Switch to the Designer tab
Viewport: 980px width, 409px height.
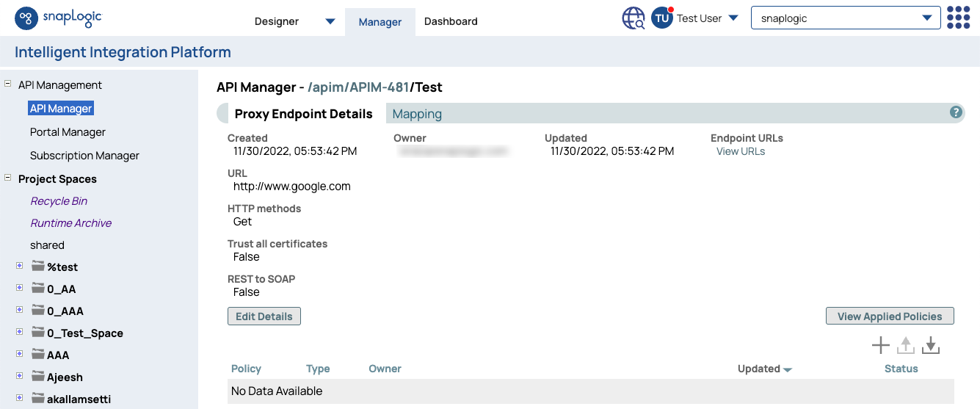(277, 21)
